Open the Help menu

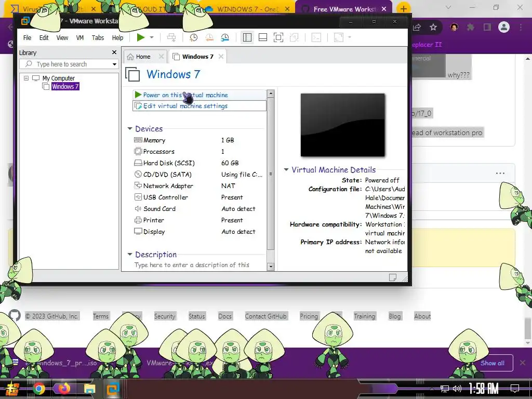pyautogui.click(x=118, y=37)
